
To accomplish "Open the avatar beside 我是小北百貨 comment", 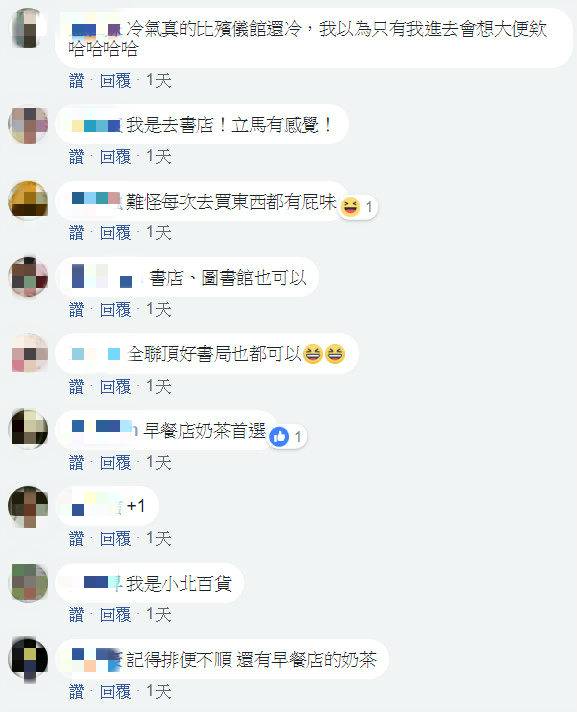I will click(x=28, y=583).
